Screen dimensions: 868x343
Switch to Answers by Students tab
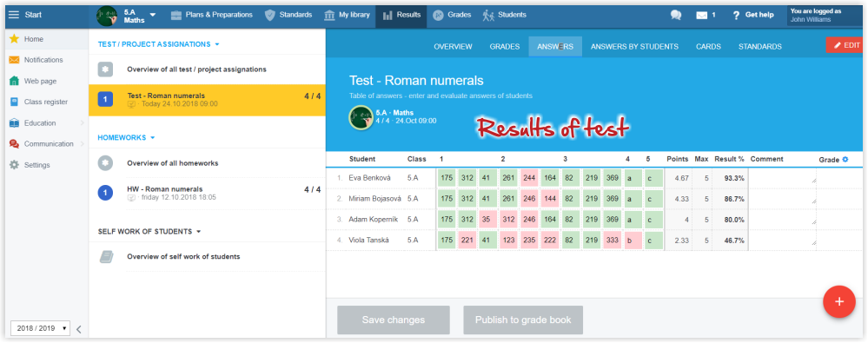(634, 47)
